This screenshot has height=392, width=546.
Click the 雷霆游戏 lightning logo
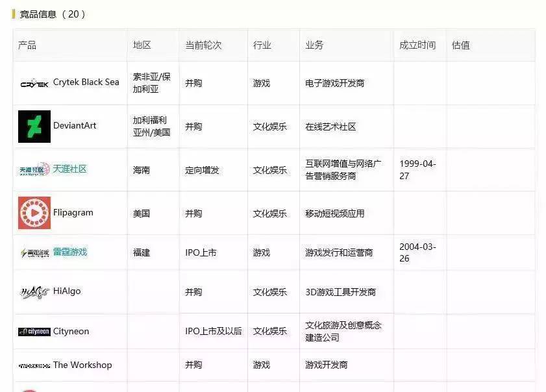click(34, 252)
